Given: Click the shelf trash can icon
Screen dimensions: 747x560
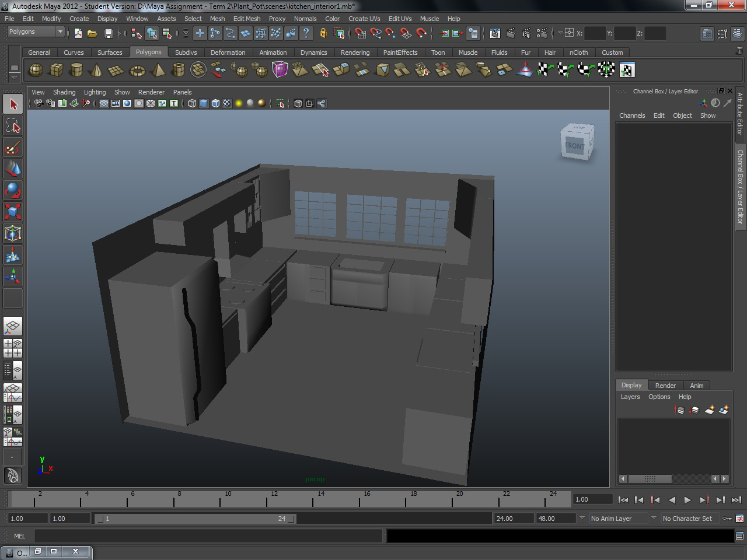Looking at the screenshot, I should tap(739, 51).
